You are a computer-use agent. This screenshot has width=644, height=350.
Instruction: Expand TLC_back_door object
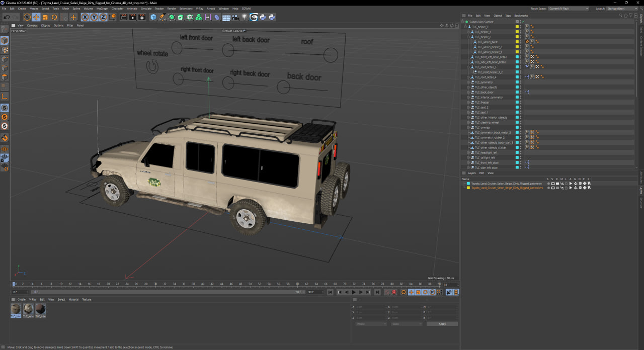click(468, 92)
